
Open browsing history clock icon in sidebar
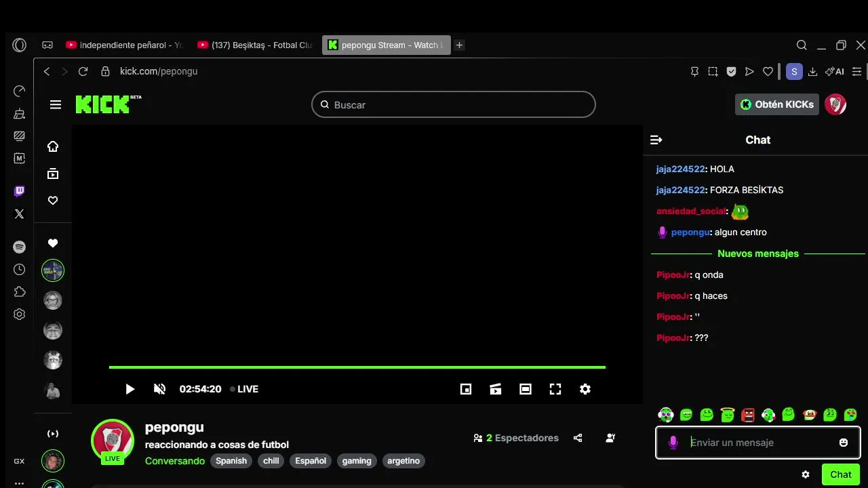[19, 270]
